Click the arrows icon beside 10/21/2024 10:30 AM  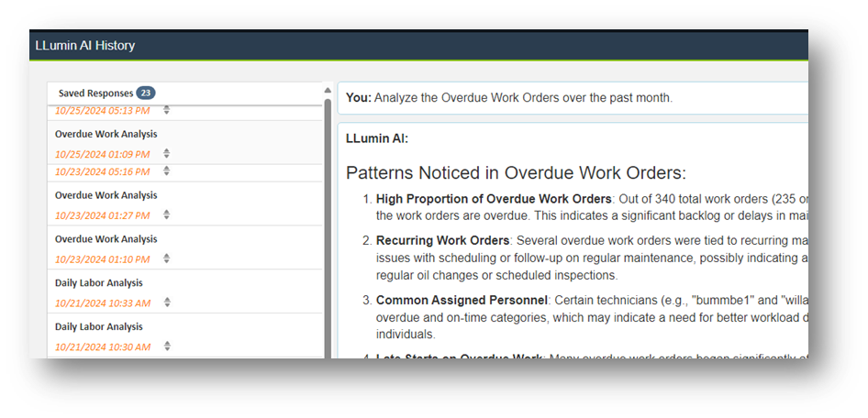click(166, 346)
